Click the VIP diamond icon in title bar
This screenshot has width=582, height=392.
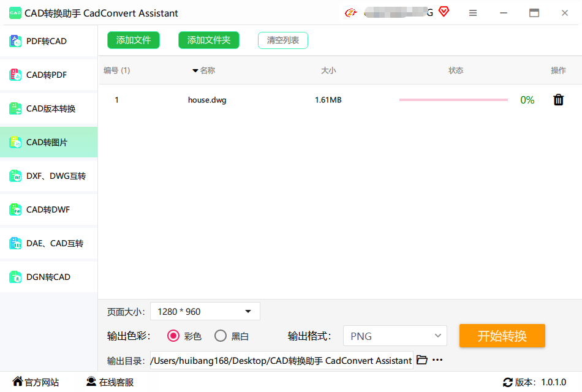click(x=444, y=12)
